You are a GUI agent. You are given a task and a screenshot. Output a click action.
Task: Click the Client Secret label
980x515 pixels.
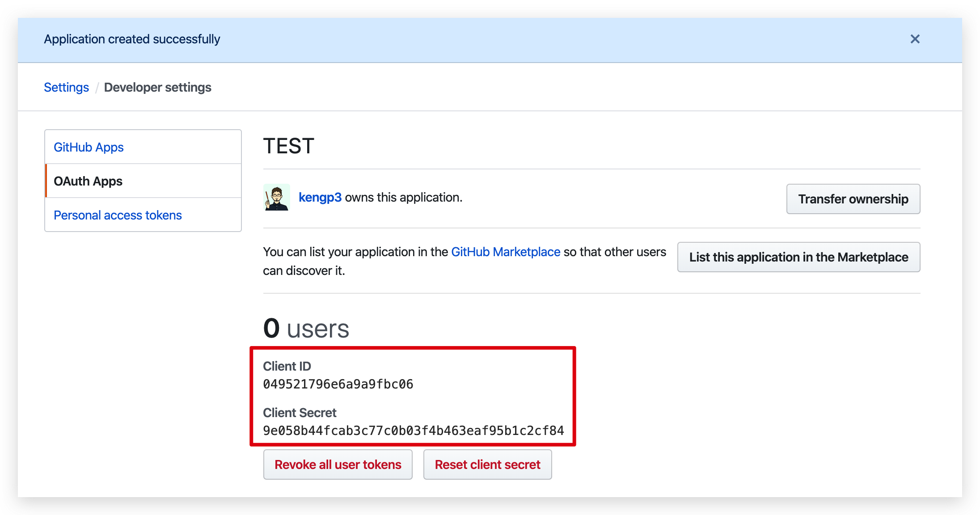(300, 413)
